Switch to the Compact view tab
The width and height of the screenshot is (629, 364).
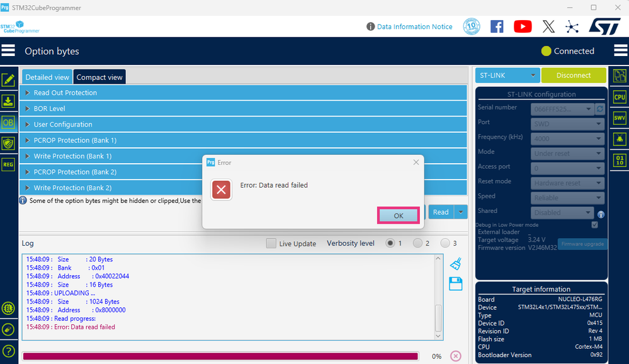click(x=99, y=77)
